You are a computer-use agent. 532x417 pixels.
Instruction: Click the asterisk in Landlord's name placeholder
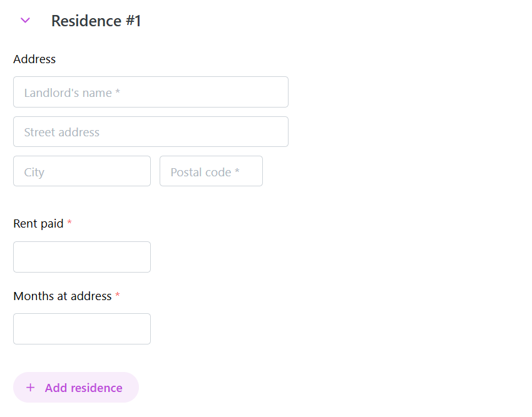(118, 93)
